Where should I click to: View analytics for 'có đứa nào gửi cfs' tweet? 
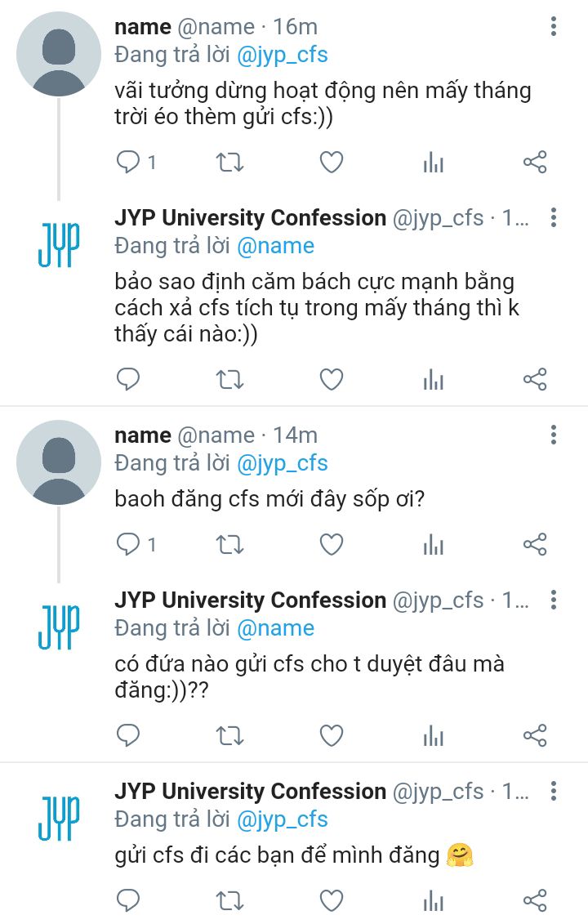[x=433, y=736]
